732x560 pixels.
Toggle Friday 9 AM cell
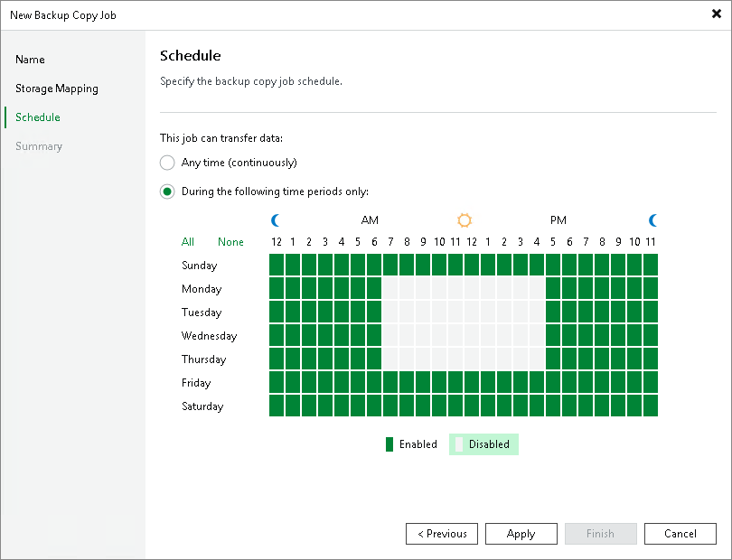pyautogui.click(x=423, y=382)
